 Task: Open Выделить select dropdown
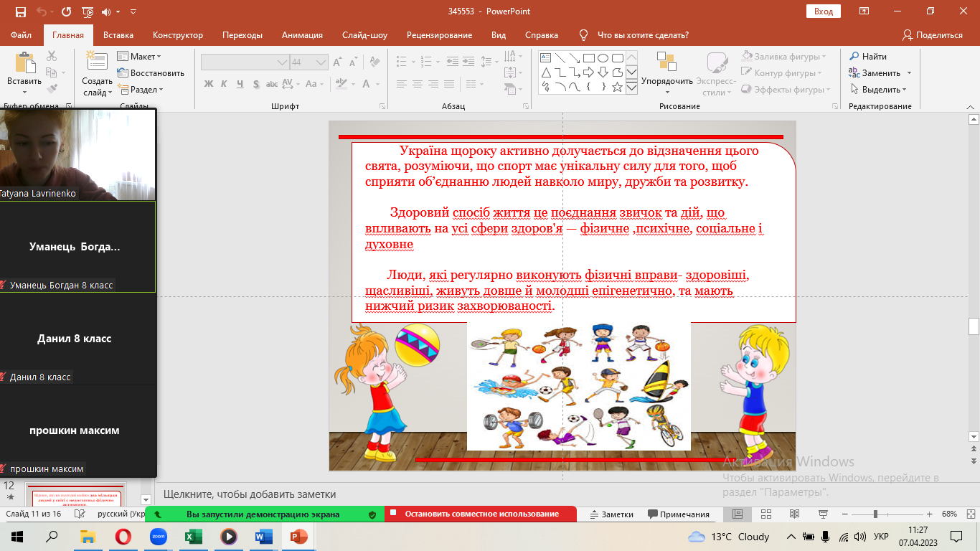tap(879, 90)
